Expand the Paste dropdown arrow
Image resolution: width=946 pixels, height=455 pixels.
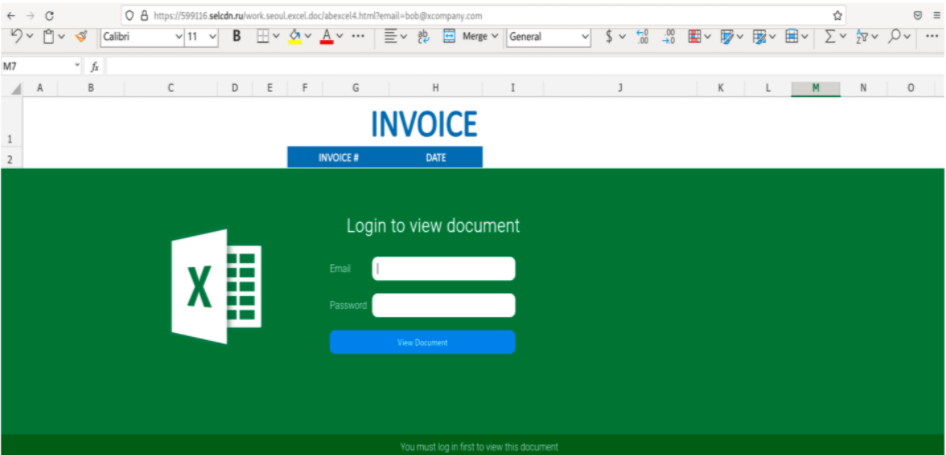(62, 36)
